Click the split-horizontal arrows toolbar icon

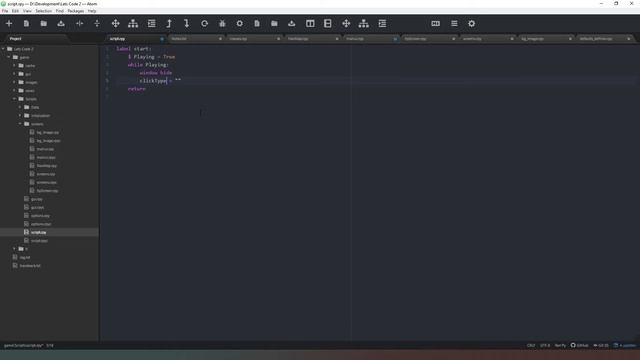pos(79,24)
